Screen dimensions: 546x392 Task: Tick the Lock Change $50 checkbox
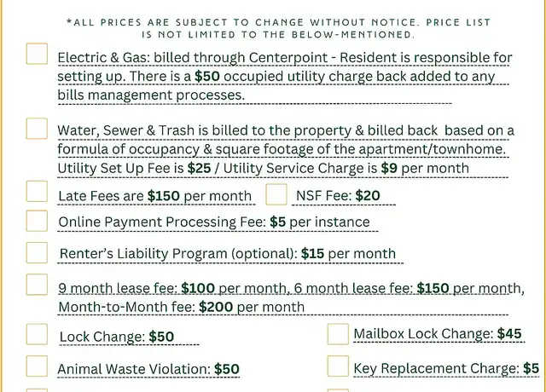[x=37, y=334]
